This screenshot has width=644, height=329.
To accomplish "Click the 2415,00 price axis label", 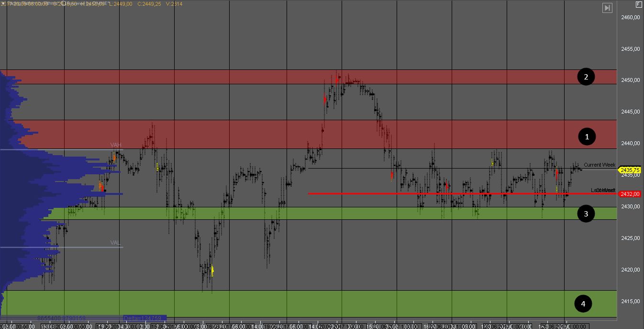I will coord(630,301).
